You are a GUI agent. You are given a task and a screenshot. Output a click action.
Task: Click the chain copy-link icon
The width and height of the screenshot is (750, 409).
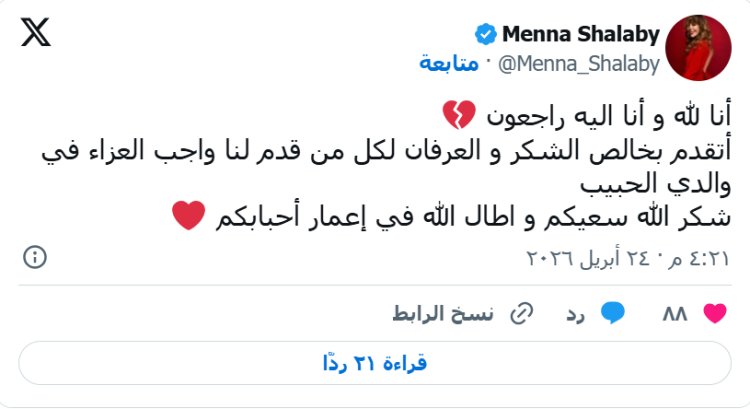[520, 314]
